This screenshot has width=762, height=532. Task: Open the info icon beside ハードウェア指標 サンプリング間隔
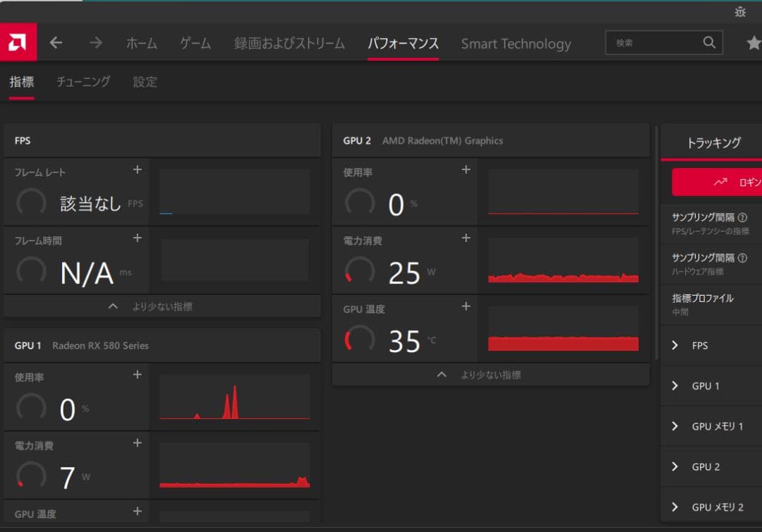(x=742, y=258)
